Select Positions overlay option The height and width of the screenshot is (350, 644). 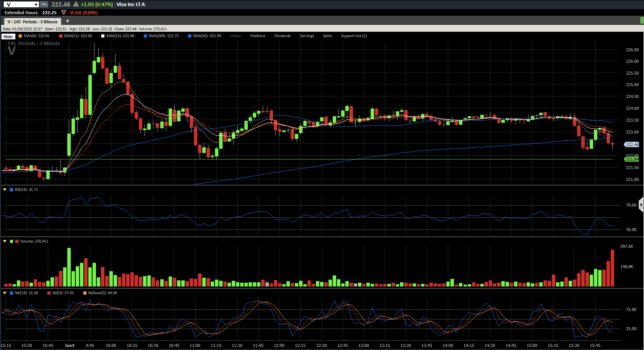pyautogui.click(x=258, y=36)
